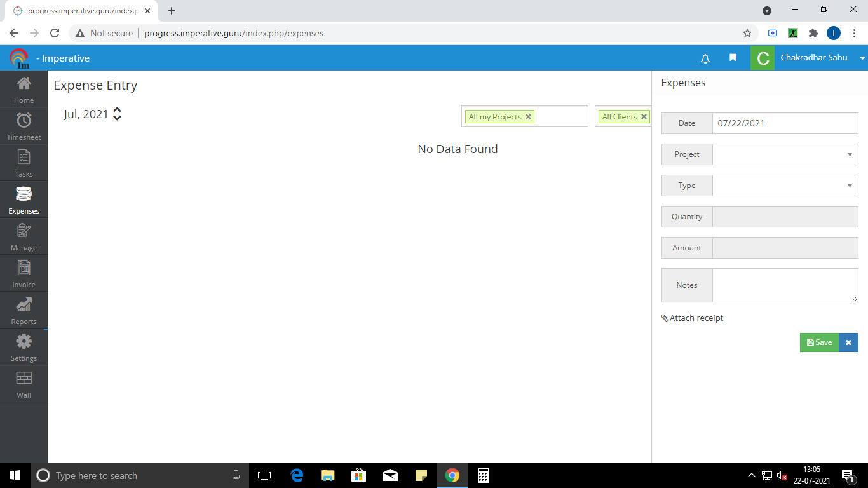
Task: Open the Invoice sidebar icon
Action: (x=24, y=273)
